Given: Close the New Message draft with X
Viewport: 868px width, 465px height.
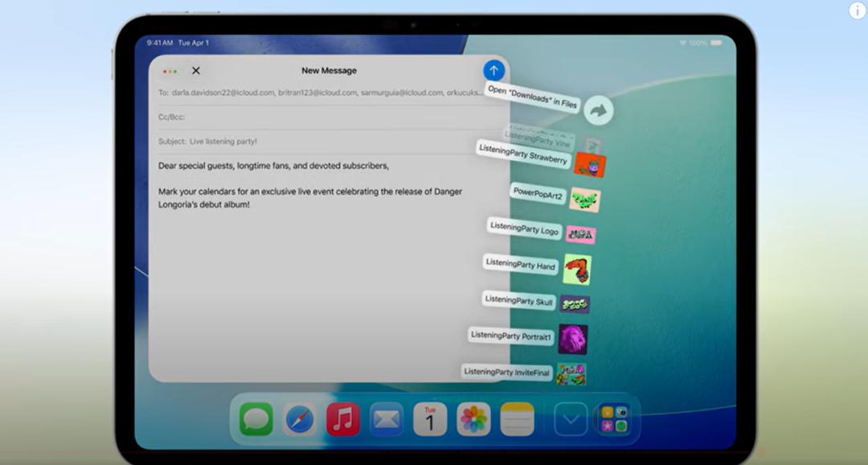Looking at the screenshot, I should (x=196, y=70).
